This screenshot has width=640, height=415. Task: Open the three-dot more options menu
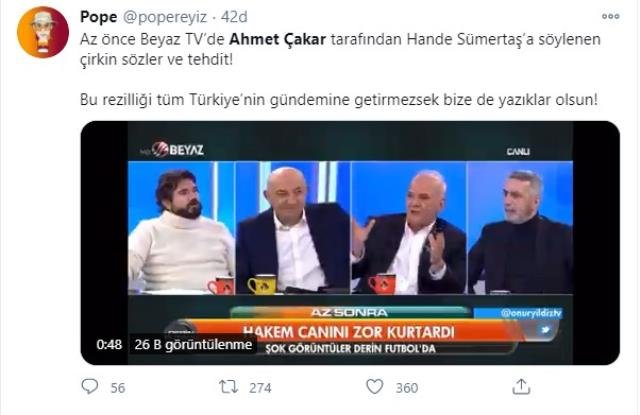(611, 17)
